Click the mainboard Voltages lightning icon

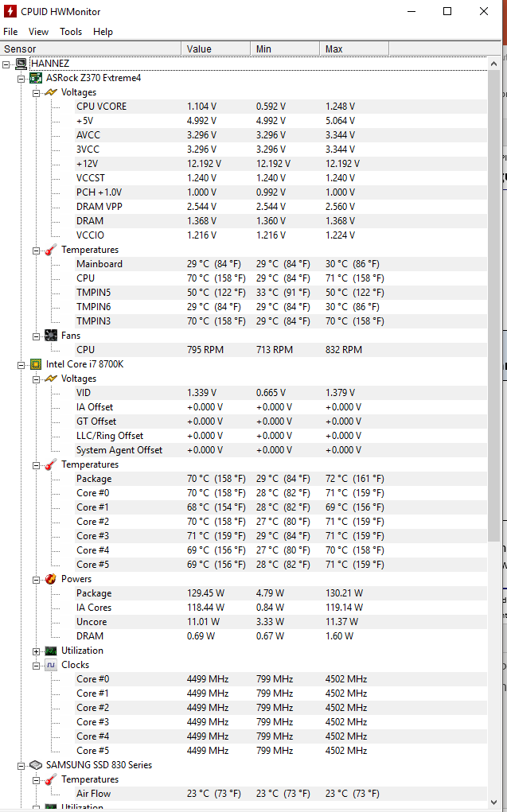(x=50, y=92)
